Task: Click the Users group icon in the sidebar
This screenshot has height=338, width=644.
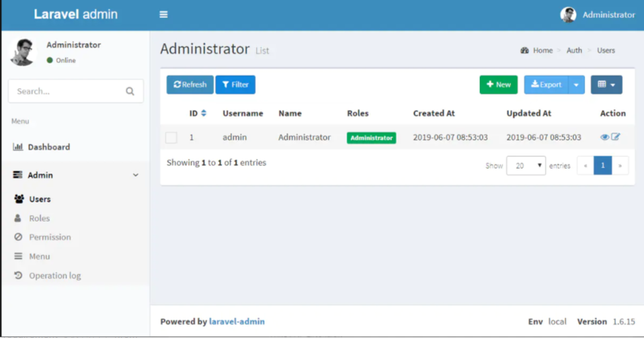Action: pos(19,199)
